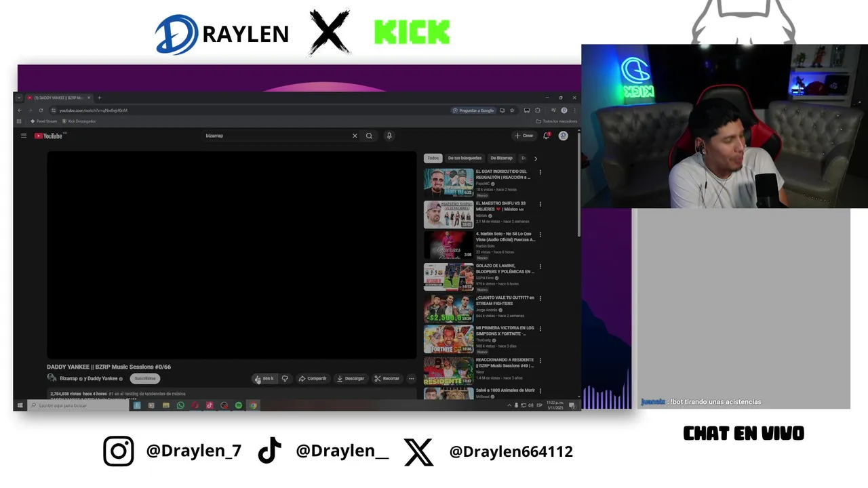Bookmark this page with the star icon
Viewport: 868px width, 488px height.
(x=512, y=110)
